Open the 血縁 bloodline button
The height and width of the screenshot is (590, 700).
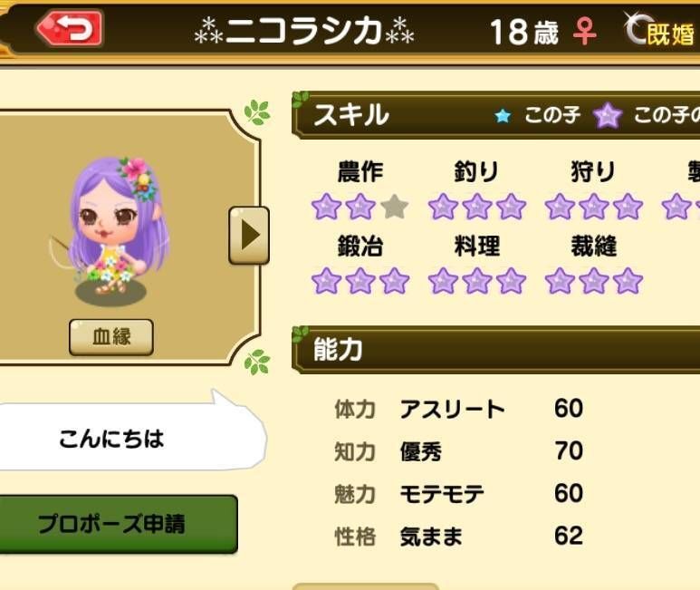coord(111,337)
